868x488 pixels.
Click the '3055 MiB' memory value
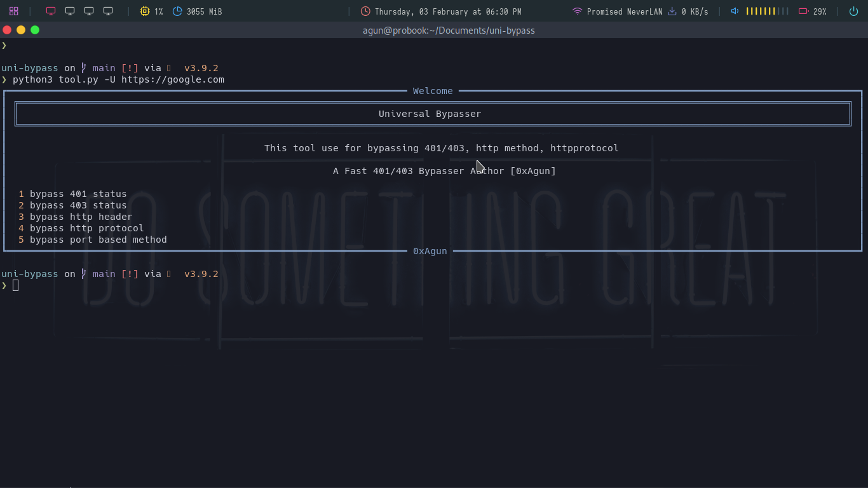coord(204,11)
